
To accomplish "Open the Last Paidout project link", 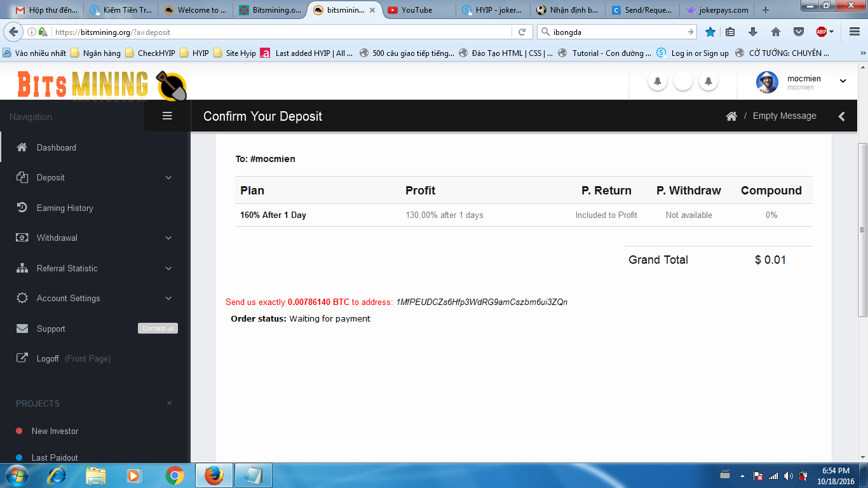I will coord(55,457).
